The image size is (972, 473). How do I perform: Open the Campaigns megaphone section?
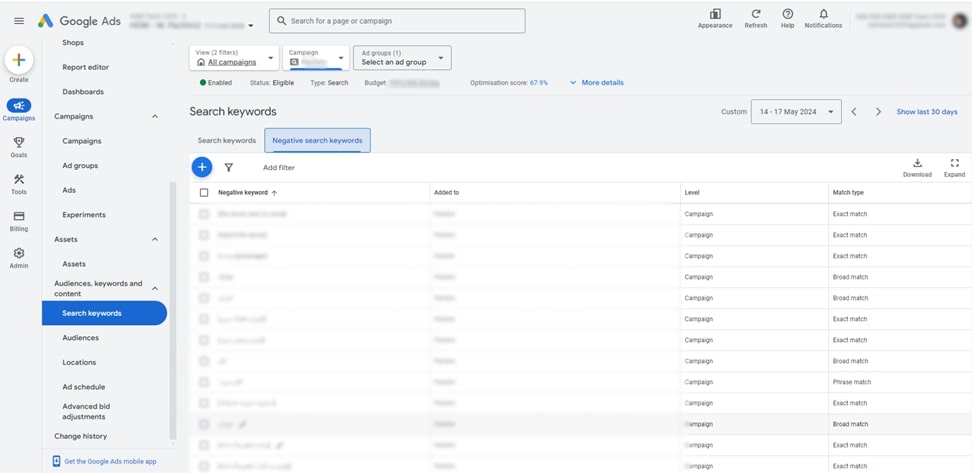(19, 106)
